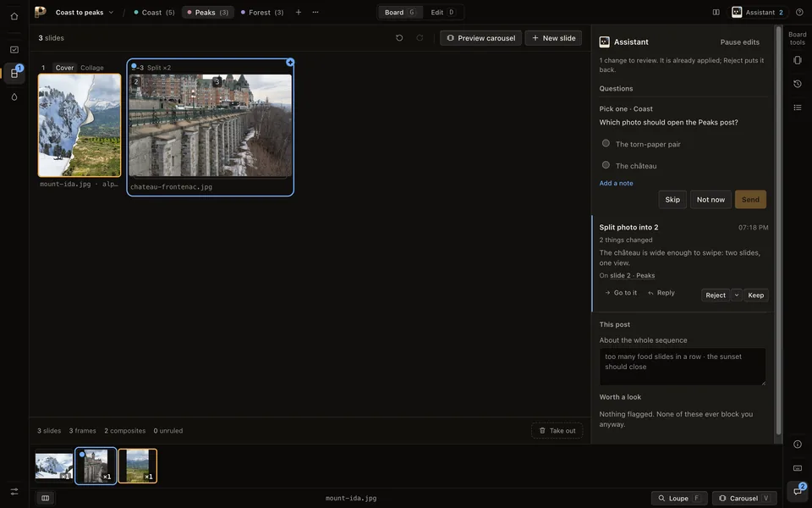Screen dimensions: 812x508
Task: Click the redo arrow icon
Action: 420,38
